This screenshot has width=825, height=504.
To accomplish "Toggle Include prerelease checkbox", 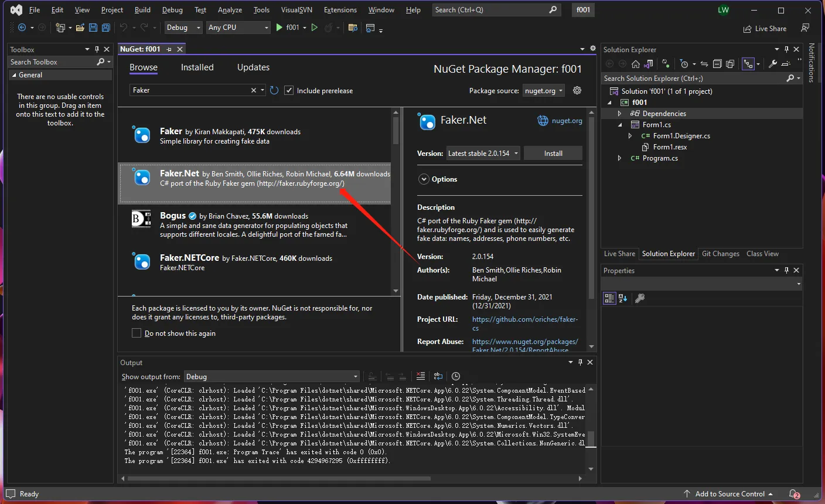I will point(289,90).
